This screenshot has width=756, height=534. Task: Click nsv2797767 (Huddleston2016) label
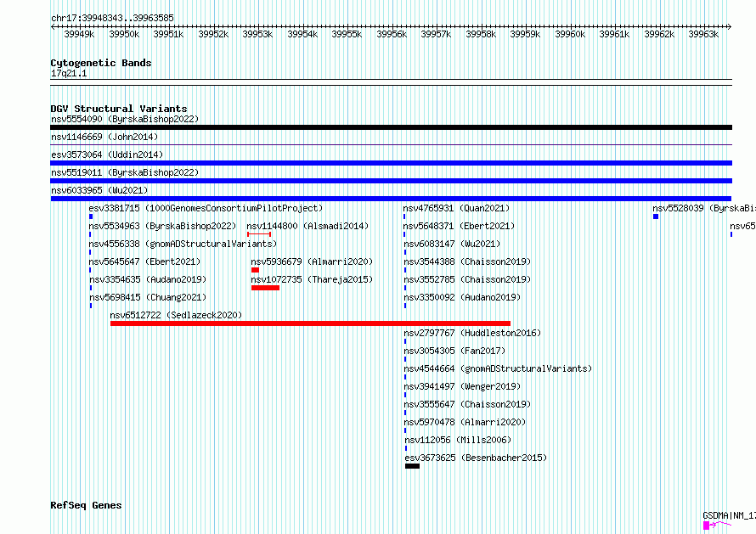[472, 333]
